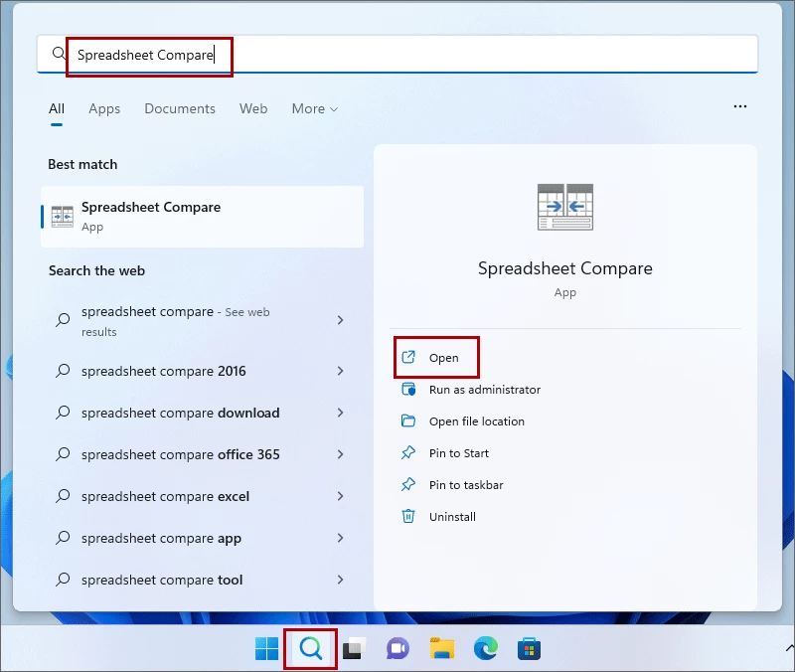Expand chevron for spreadsheet compare download
This screenshot has height=672, width=795.
(x=340, y=413)
